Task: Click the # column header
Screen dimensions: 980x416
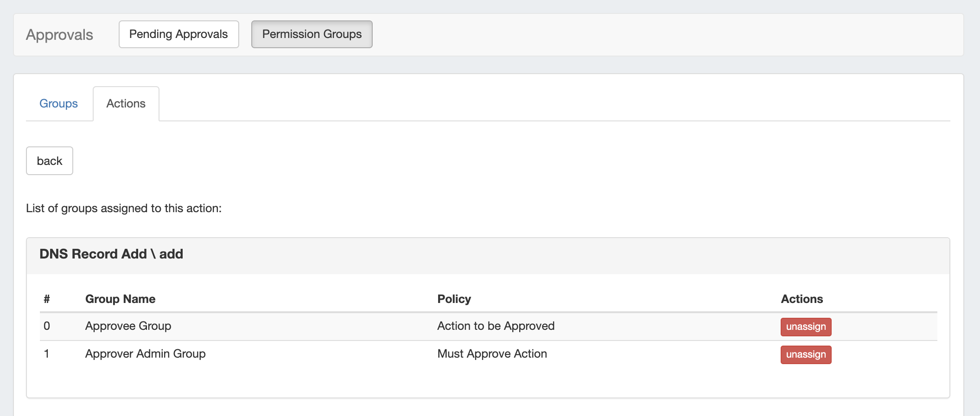Action: [47, 299]
